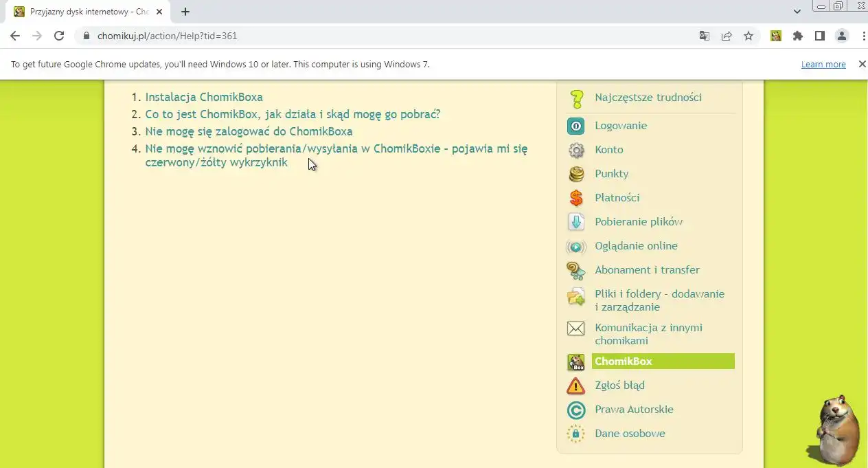This screenshot has height=468, width=868.
Task: Expand the tab search chevron
Action: [797, 12]
